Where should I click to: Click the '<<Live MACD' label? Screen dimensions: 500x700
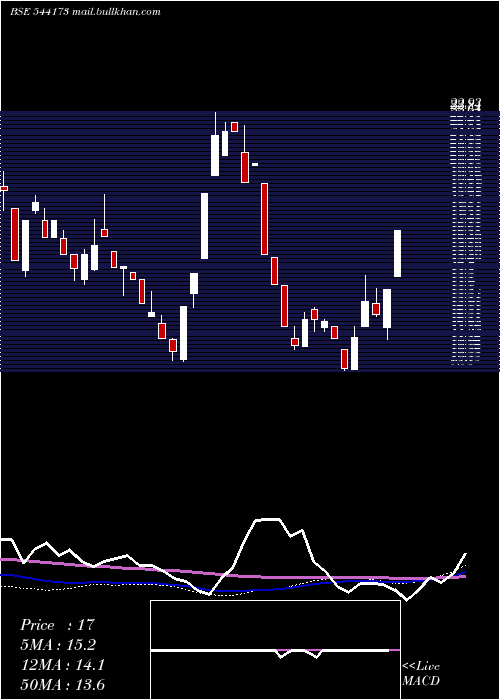(421, 673)
